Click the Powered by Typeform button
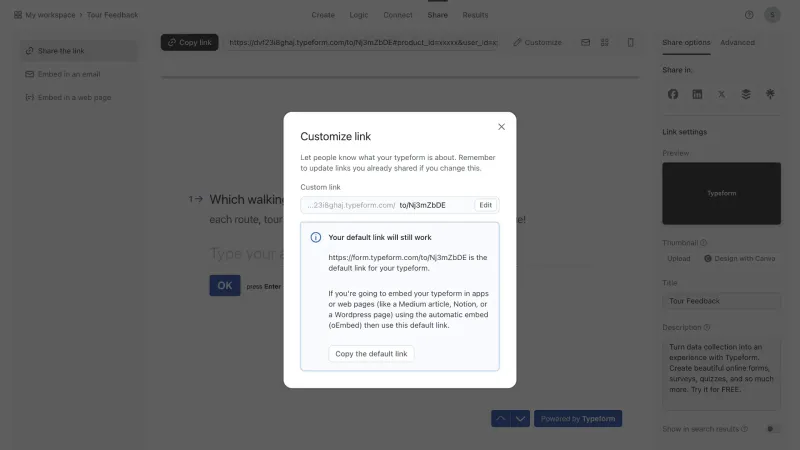 point(578,419)
